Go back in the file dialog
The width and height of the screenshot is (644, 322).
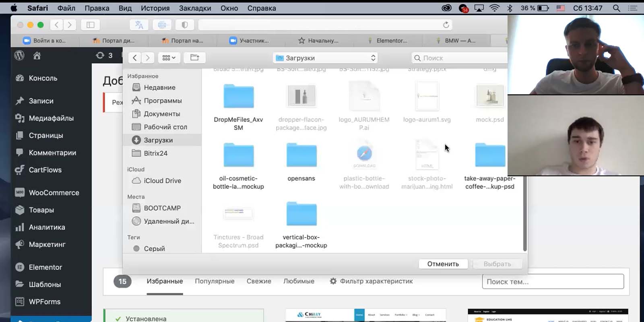tap(135, 58)
